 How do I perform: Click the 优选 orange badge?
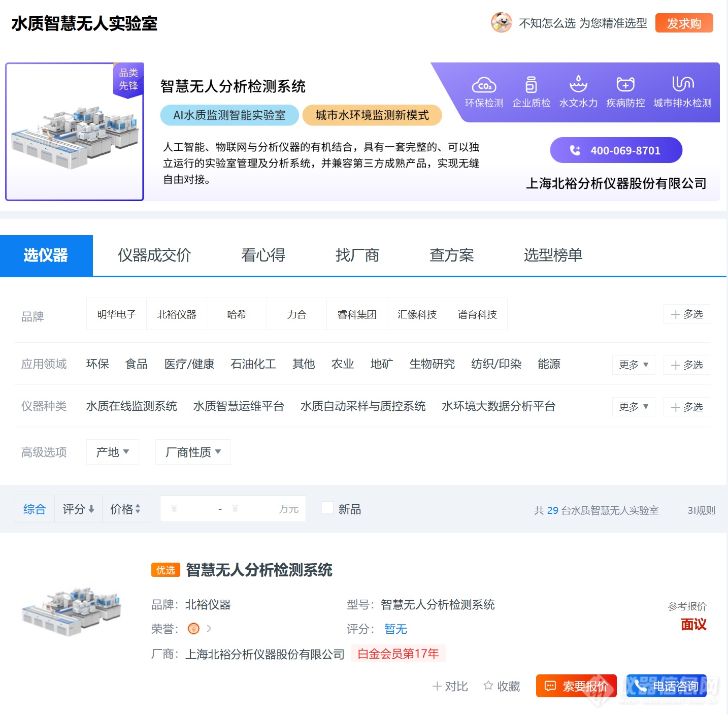pos(166,570)
